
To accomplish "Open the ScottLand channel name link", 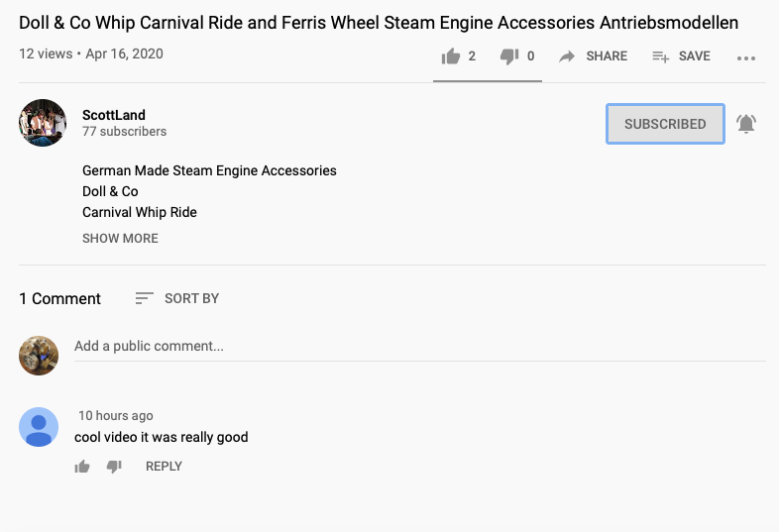I will coord(114,115).
